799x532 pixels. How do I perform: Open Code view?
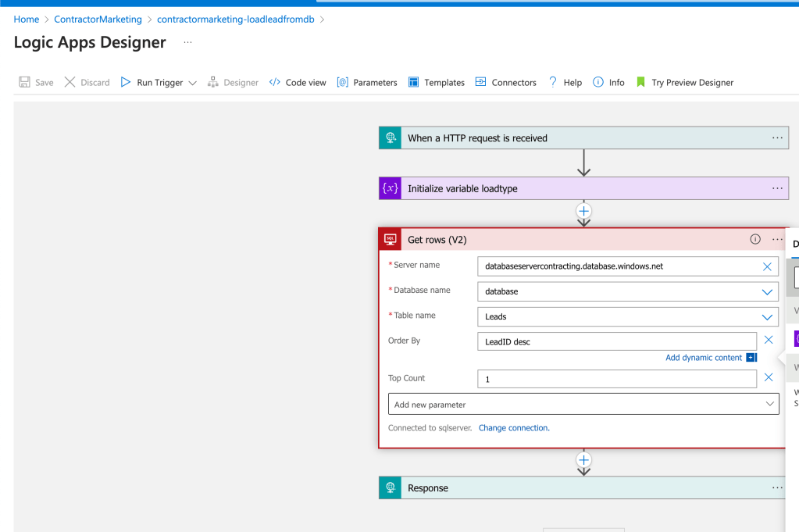click(298, 82)
